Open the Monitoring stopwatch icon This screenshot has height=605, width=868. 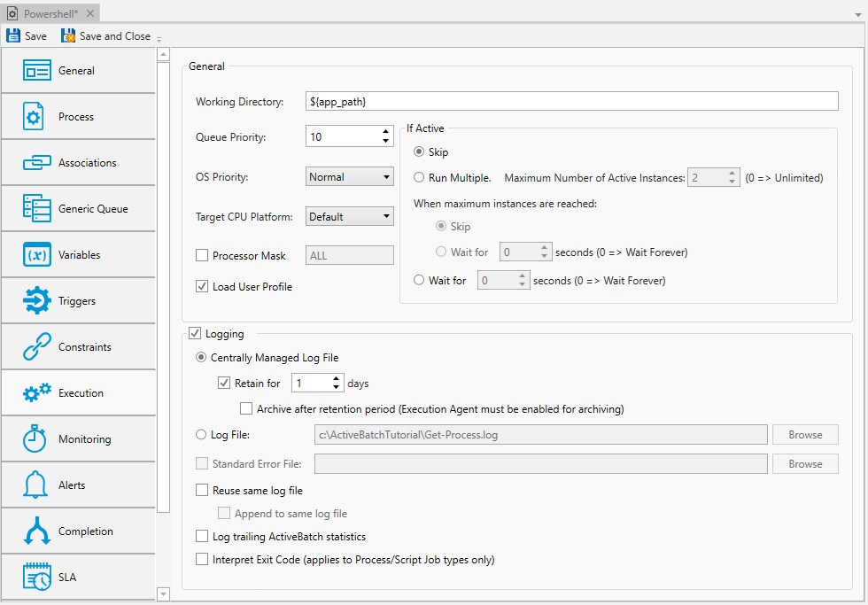coord(35,439)
